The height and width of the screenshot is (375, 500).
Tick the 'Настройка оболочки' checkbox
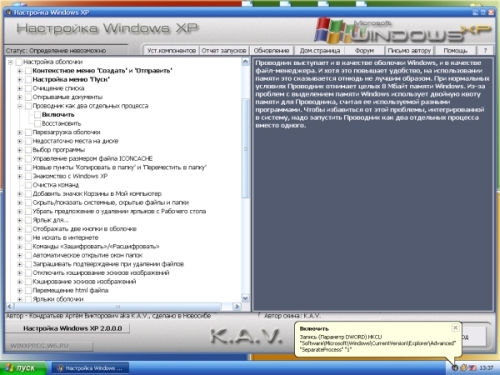(x=19, y=62)
